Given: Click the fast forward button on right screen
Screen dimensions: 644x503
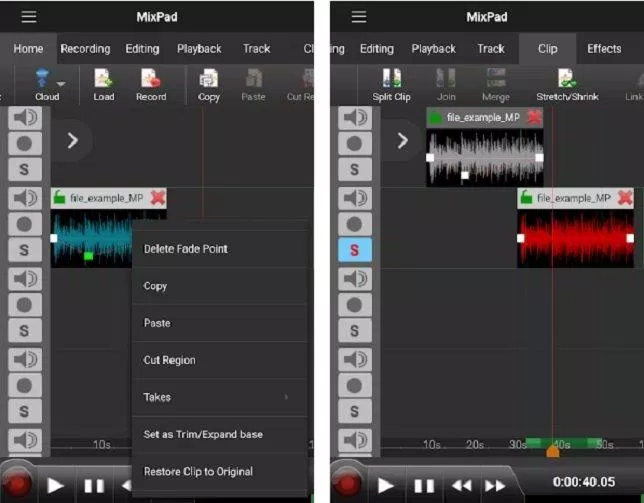Looking at the screenshot, I should coord(495,486).
